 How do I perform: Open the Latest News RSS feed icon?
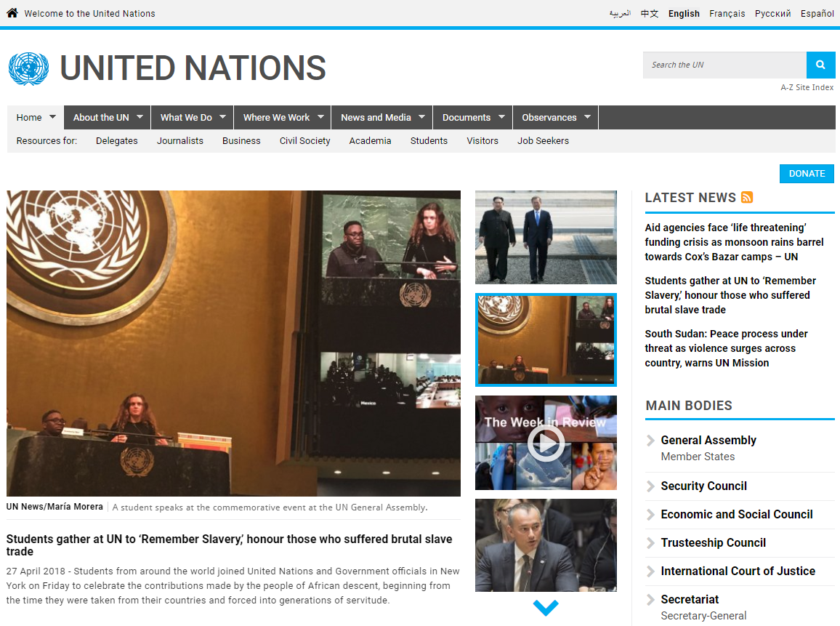click(747, 197)
